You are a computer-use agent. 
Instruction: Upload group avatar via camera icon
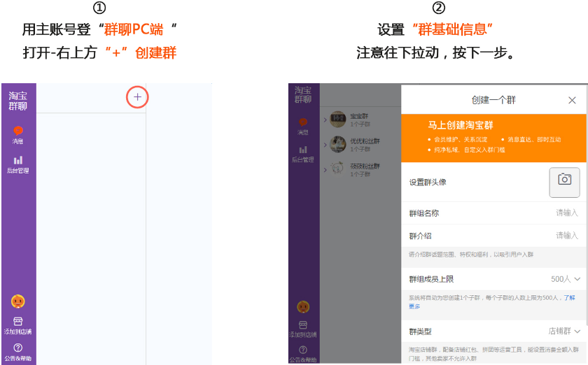(x=564, y=182)
